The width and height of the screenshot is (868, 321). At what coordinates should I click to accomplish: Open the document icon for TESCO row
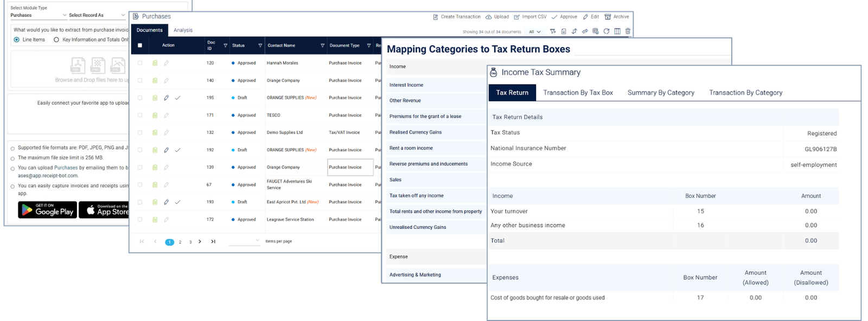155,115
